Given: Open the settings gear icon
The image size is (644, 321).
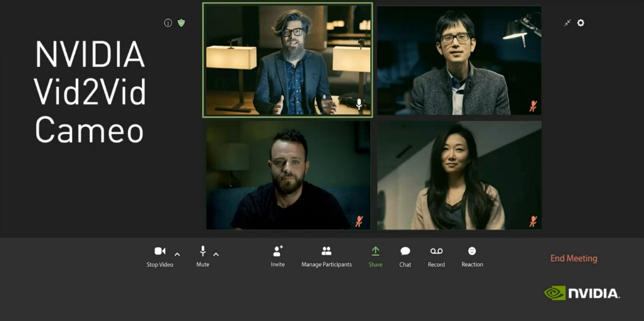Looking at the screenshot, I should click(580, 23).
